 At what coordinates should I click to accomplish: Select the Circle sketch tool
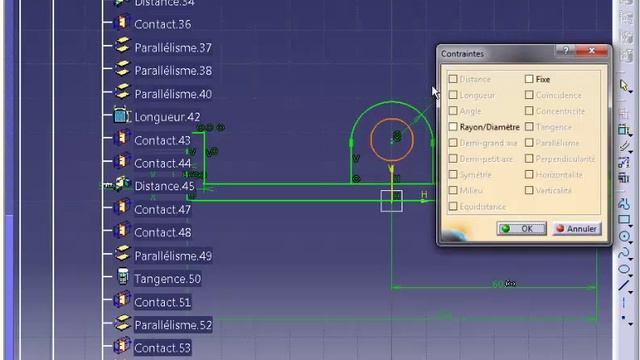click(x=624, y=236)
